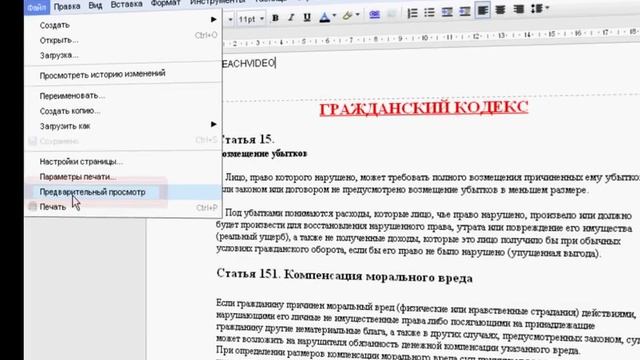Choose Создать копию... menu entry
Image resolution: width=640 pixels, height=360 pixels.
(x=70, y=111)
